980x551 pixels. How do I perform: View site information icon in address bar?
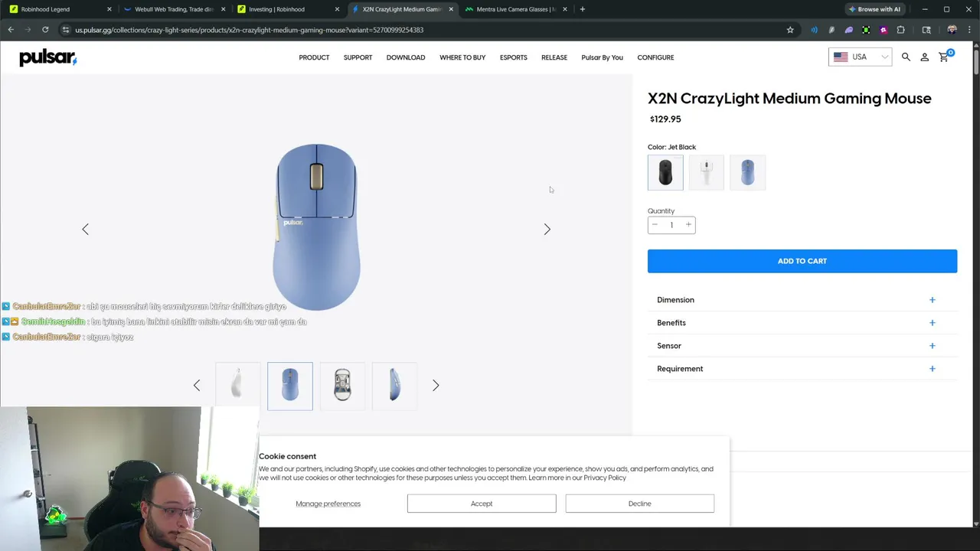pyautogui.click(x=66, y=30)
